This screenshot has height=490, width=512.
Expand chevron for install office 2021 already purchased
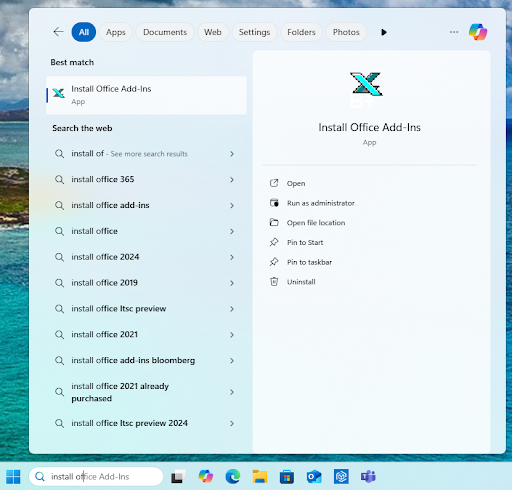pos(232,392)
